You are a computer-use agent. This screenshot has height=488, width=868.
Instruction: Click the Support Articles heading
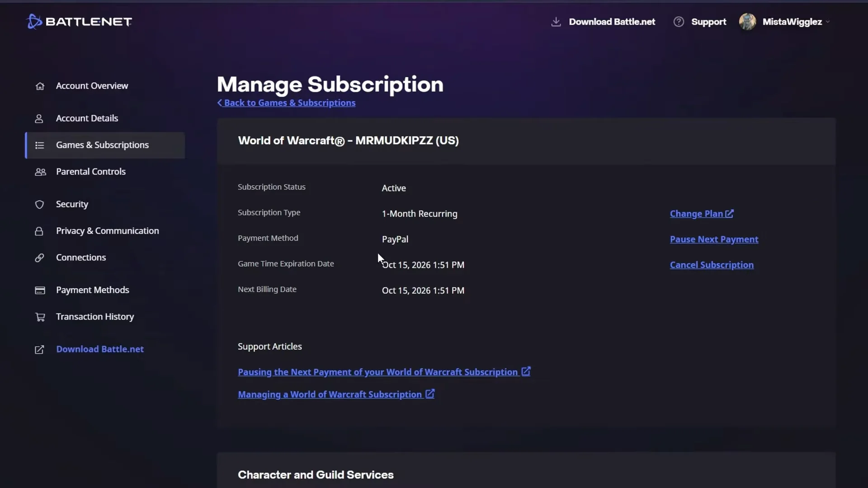pos(270,347)
